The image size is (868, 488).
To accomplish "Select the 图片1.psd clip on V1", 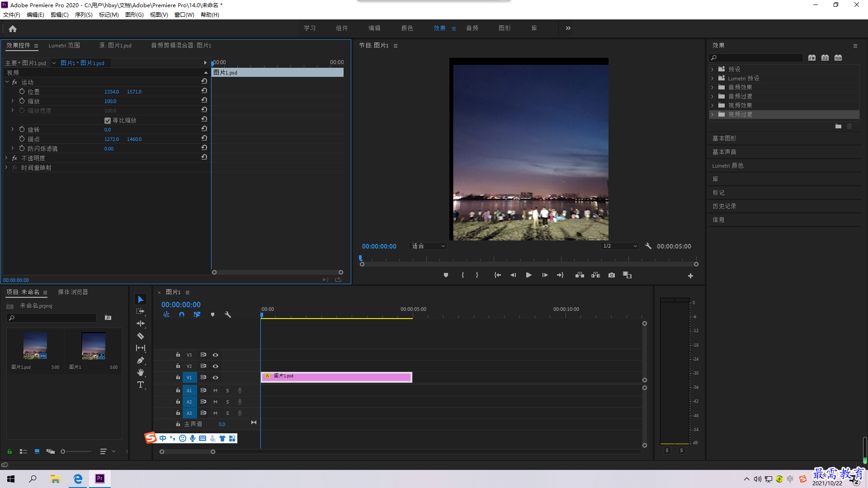I will 336,377.
